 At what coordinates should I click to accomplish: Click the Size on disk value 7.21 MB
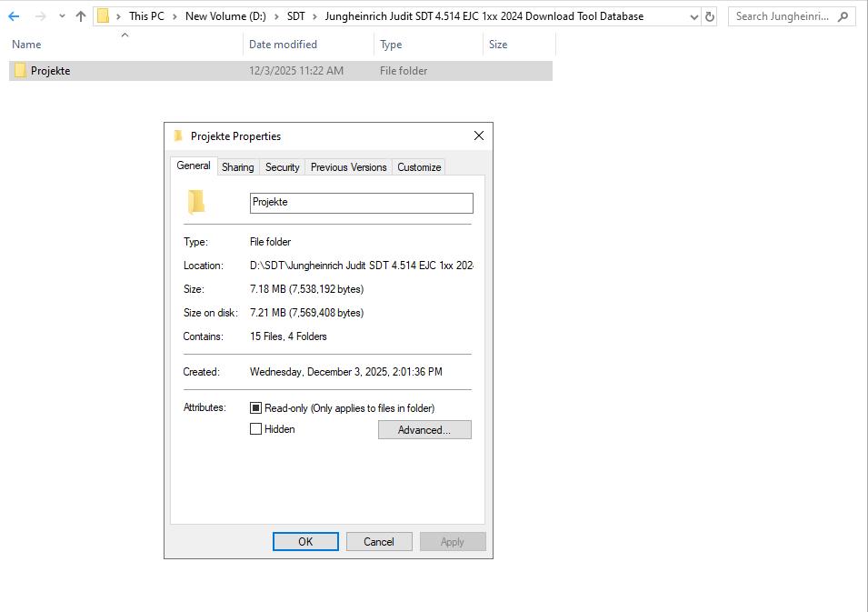(306, 313)
